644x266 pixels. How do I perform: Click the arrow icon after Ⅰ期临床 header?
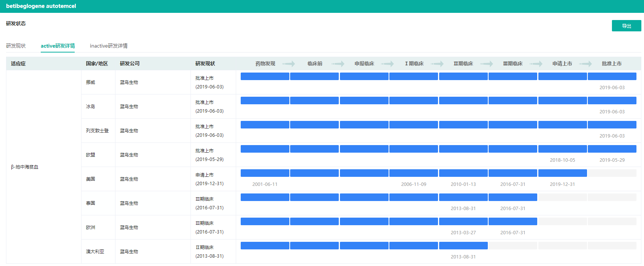[x=437, y=64]
